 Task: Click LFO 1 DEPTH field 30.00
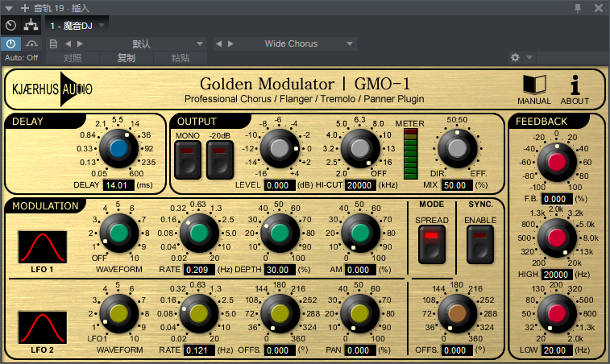[280, 270]
